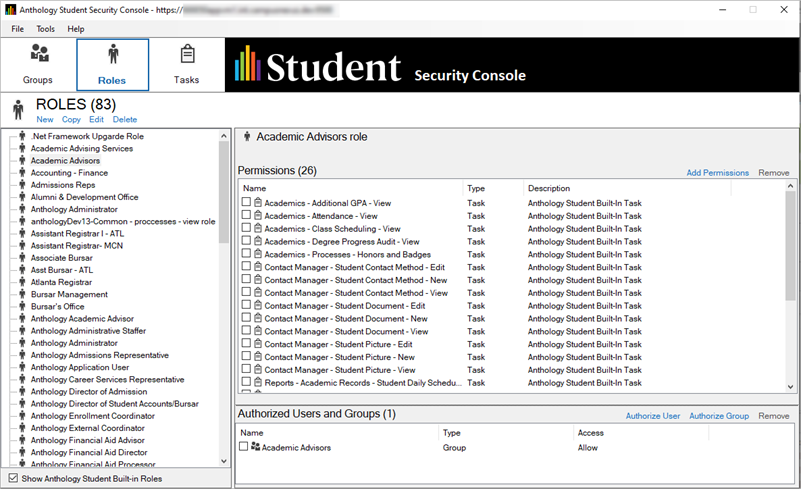Click the Anthology app icon in title bar

[x=10, y=10]
